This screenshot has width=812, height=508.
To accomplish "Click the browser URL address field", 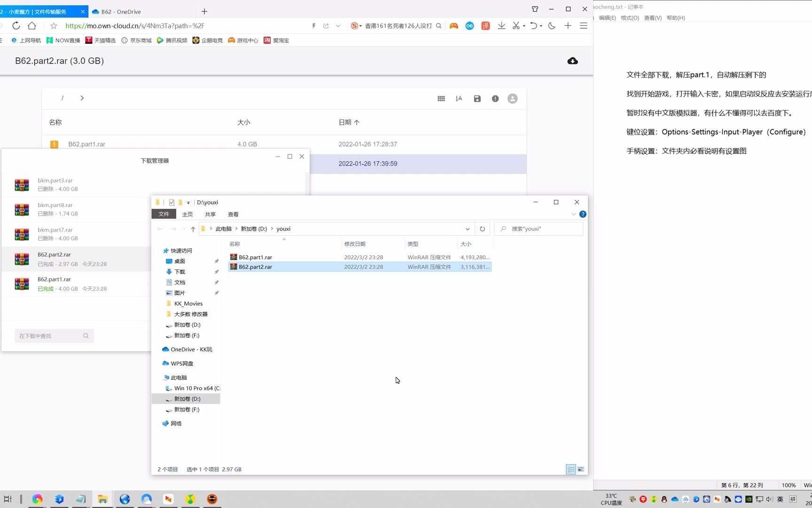I will tap(186, 26).
